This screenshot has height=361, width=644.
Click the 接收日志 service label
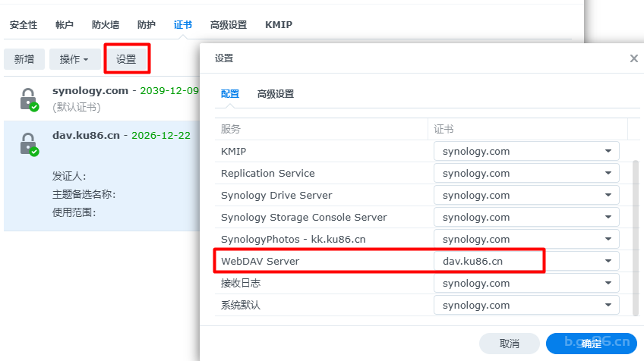coord(241,283)
